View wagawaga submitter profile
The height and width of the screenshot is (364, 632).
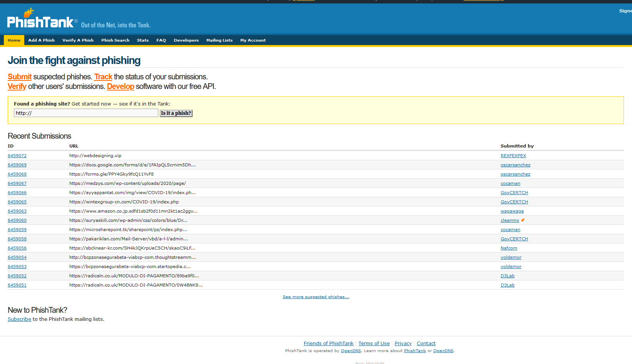pyautogui.click(x=512, y=211)
